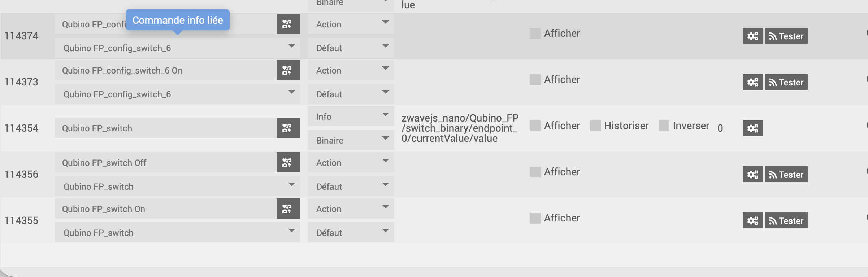868x277 pixels.
Task: Enable Historiser checkbox for Qubino FP_switch
Action: [x=595, y=126]
